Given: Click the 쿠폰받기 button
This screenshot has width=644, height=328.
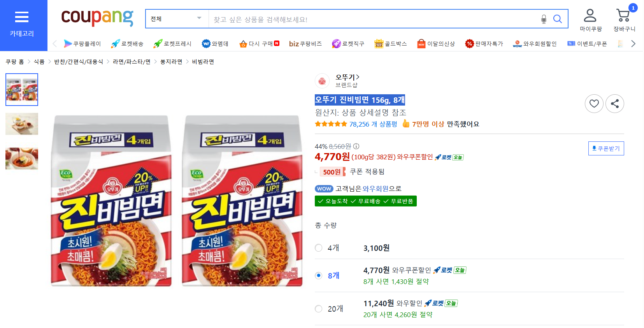Looking at the screenshot, I should pyautogui.click(x=606, y=148).
